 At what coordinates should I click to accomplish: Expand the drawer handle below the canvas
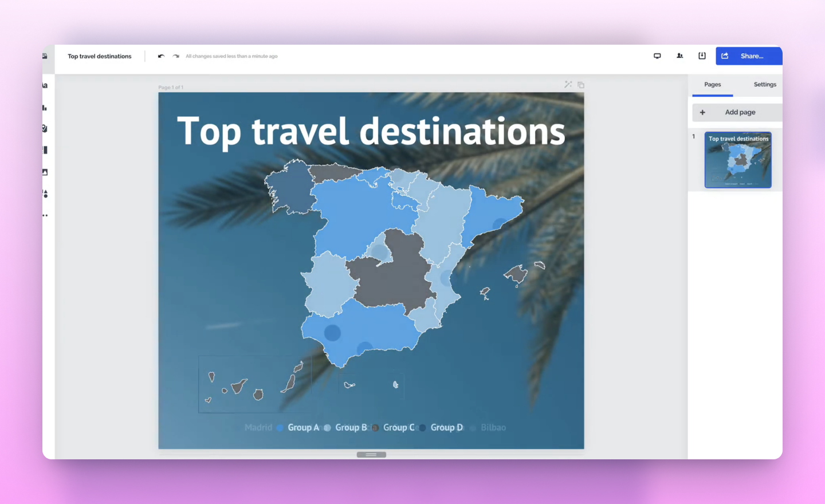[371, 454]
